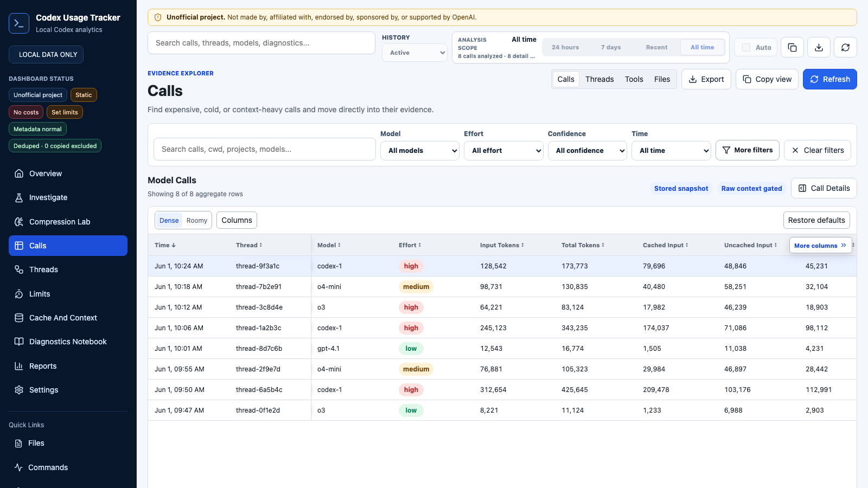
Task: Click the download icon button in top bar
Action: (819, 47)
